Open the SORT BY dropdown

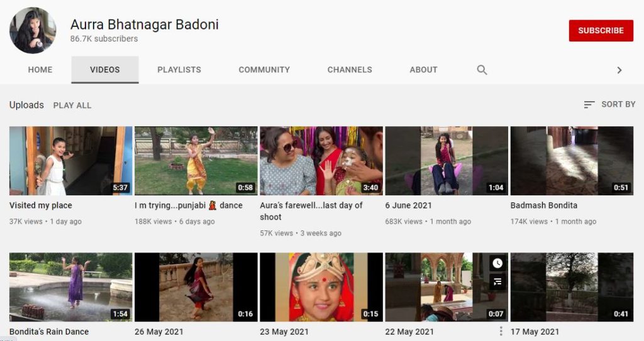click(609, 104)
